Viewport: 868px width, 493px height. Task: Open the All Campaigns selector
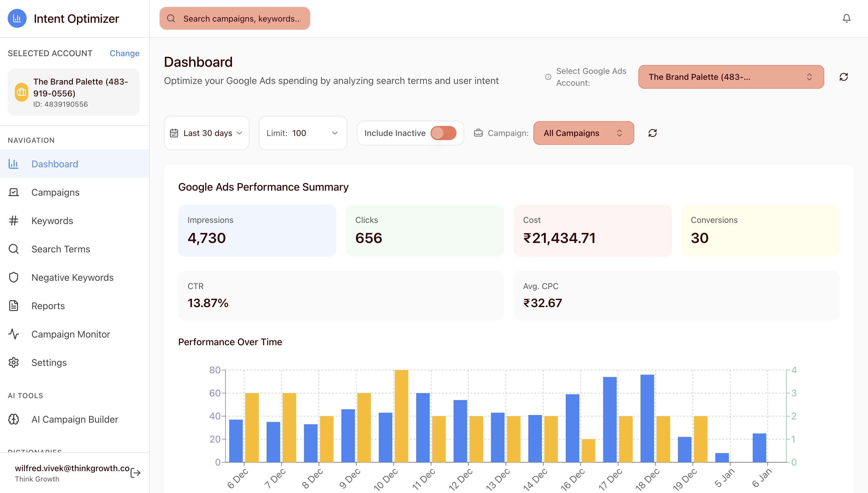tap(583, 133)
